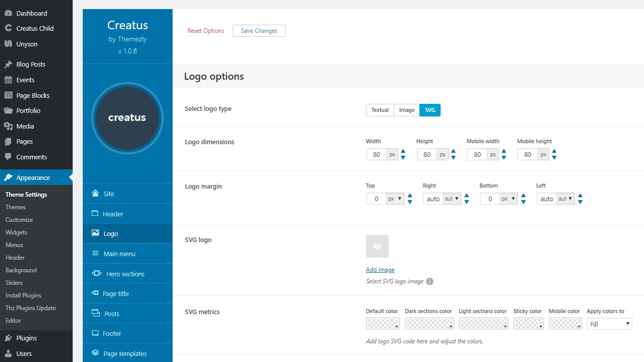Click the Page templates layers icon
The height and width of the screenshot is (362, 644).
pyautogui.click(x=95, y=353)
